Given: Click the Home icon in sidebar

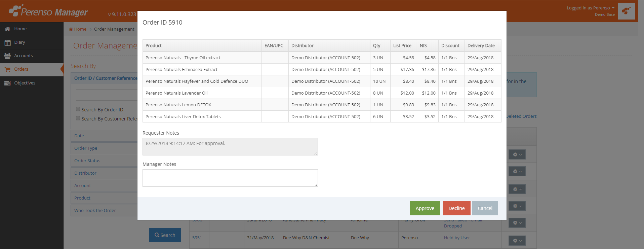Looking at the screenshot, I should 7,29.
